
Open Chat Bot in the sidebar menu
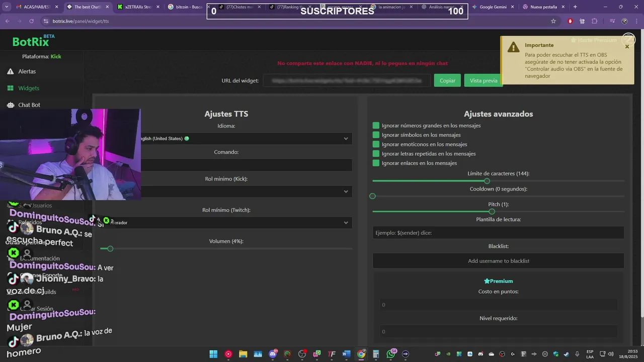(x=29, y=105)
